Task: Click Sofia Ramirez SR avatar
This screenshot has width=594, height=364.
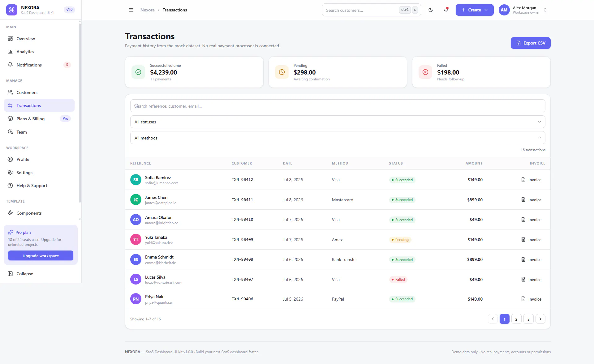Action: [x=136, y=180]
